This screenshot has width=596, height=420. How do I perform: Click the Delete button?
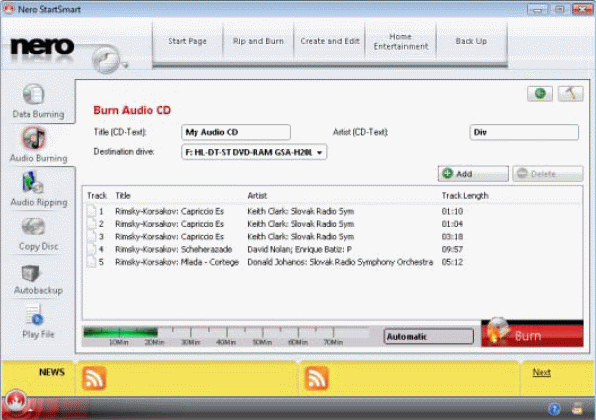coord(547,174)
